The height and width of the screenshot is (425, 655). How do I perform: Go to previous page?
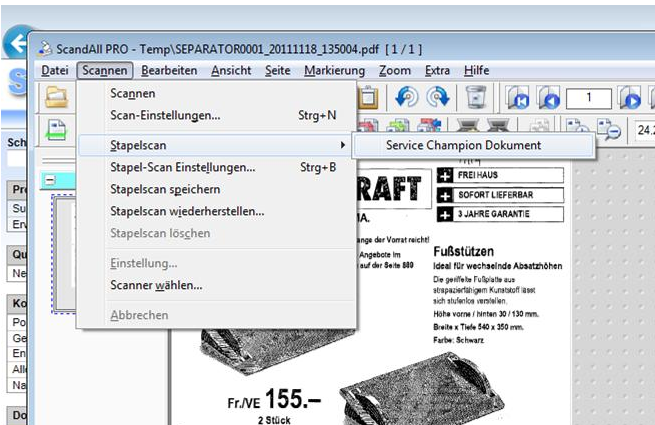[x=548, y=97]
